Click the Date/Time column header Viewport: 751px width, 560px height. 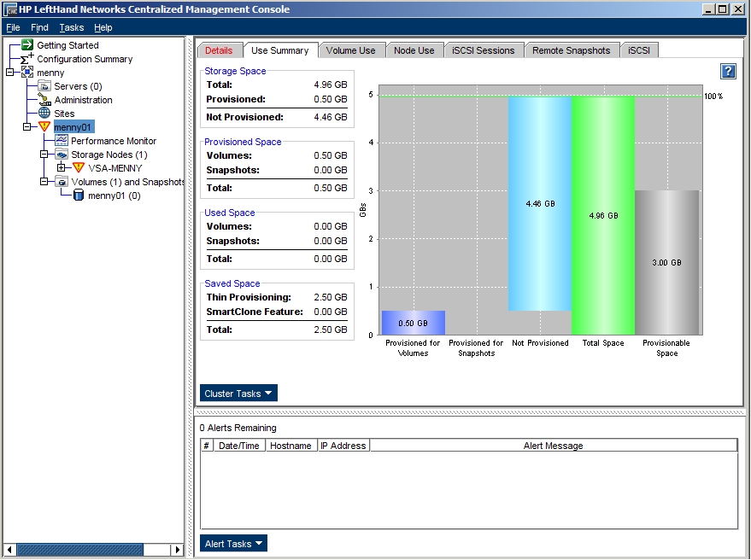click(x=239, y=446)
